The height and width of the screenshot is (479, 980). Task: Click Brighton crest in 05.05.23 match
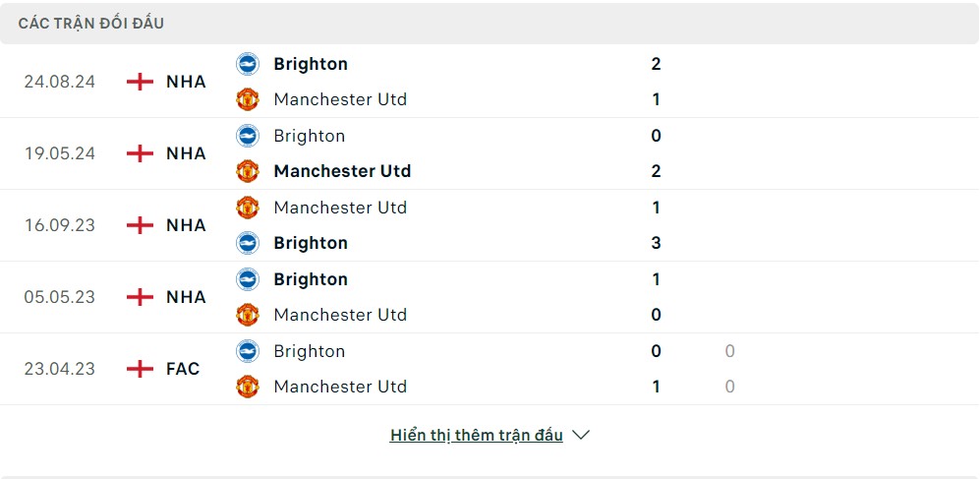pos(248,279)
